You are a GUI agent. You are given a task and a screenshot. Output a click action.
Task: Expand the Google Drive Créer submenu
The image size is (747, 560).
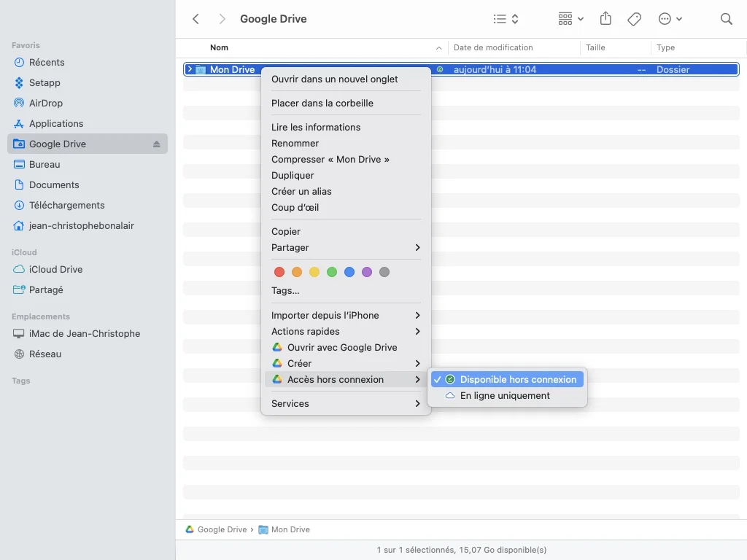(346, 363)
